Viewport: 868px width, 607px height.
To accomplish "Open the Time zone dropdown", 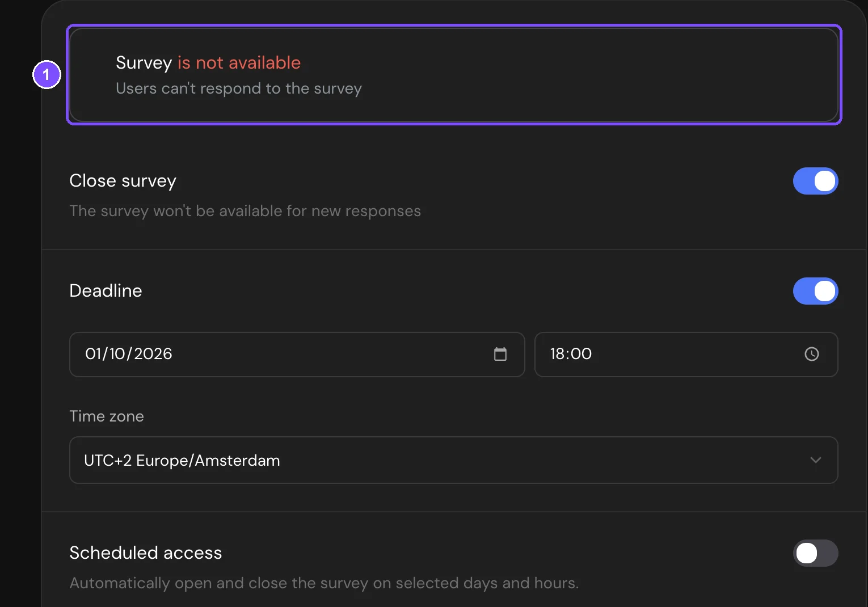I will pyautogui.click(x=453, y=460).
